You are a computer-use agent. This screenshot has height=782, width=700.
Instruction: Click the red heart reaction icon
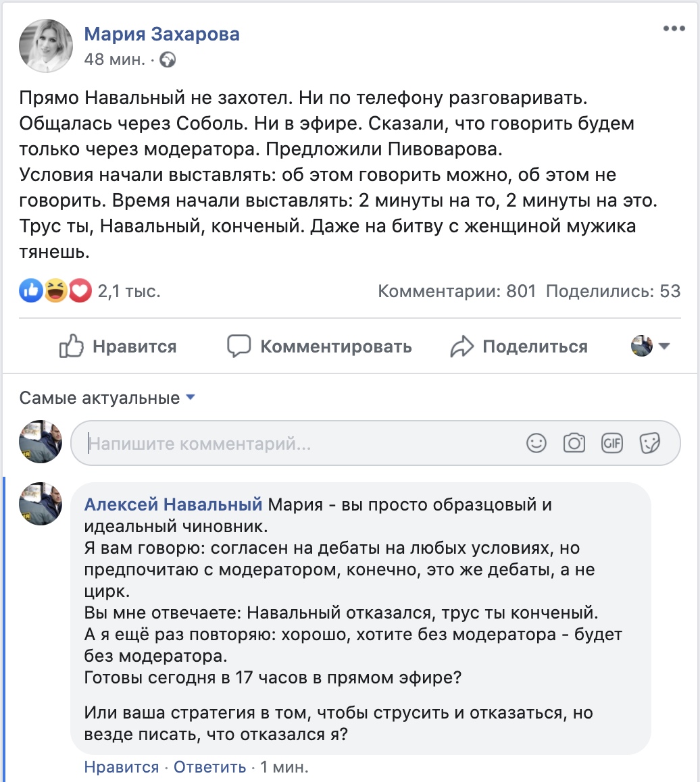click(x=79, y=291)
